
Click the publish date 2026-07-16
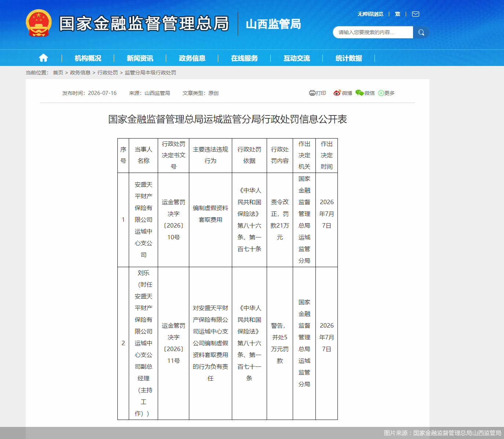tap(102, 93)
